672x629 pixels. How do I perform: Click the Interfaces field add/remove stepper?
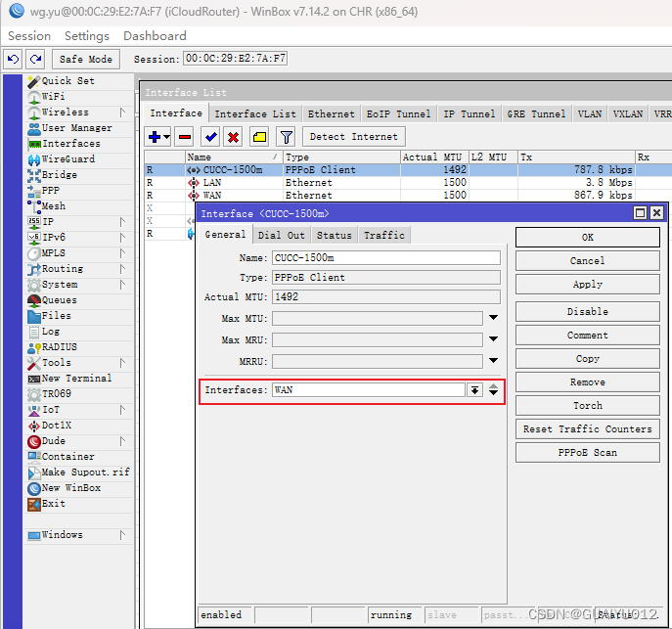[494, 389]
